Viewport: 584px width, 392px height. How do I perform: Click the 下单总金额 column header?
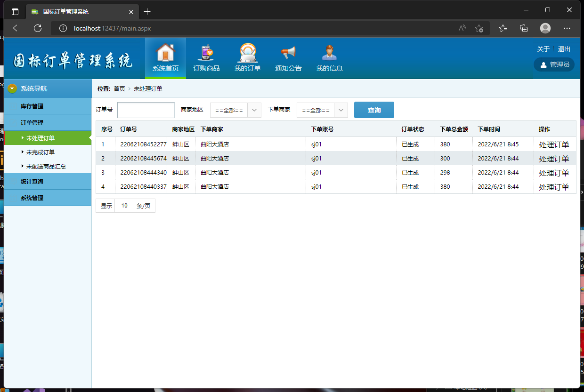454,129
